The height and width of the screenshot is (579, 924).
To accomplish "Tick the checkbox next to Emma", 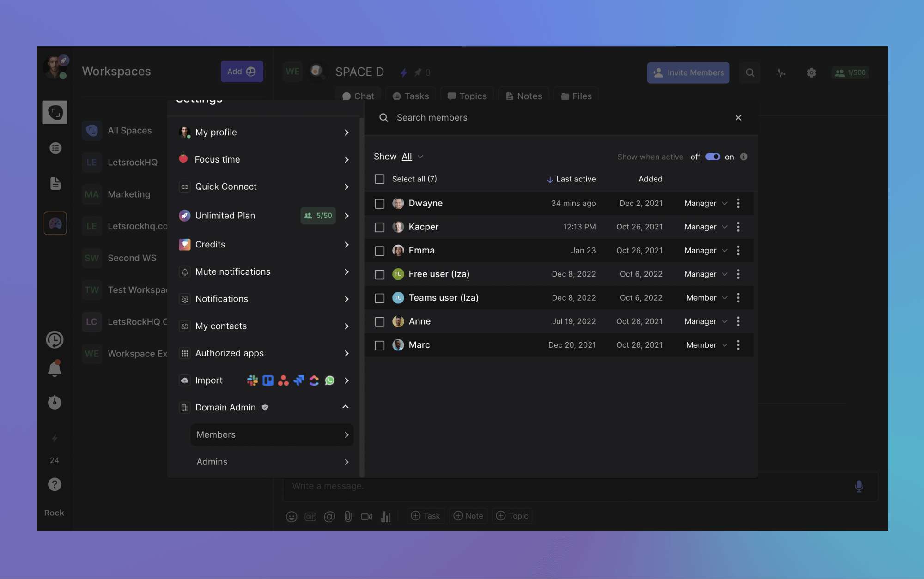I will 379,251.
